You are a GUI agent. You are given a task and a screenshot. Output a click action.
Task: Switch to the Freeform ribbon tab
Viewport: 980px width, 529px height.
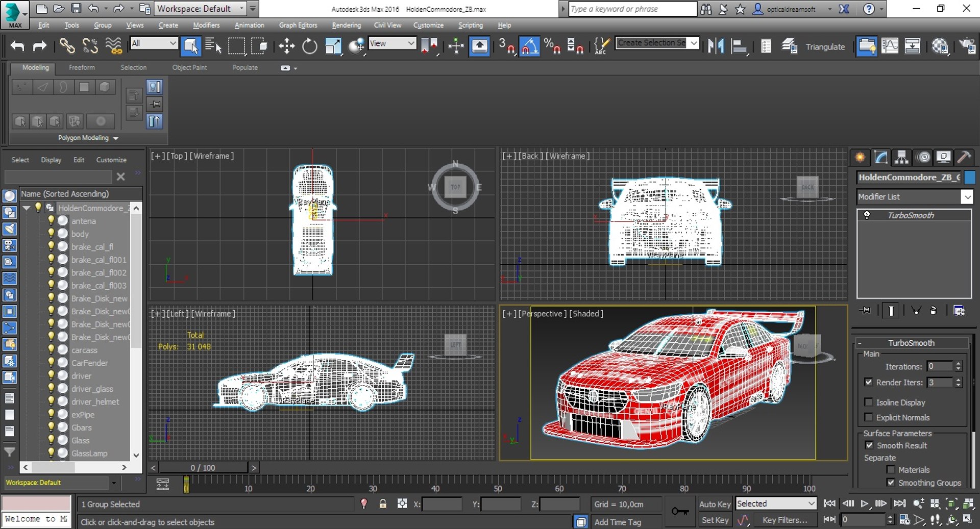point(82,67)
